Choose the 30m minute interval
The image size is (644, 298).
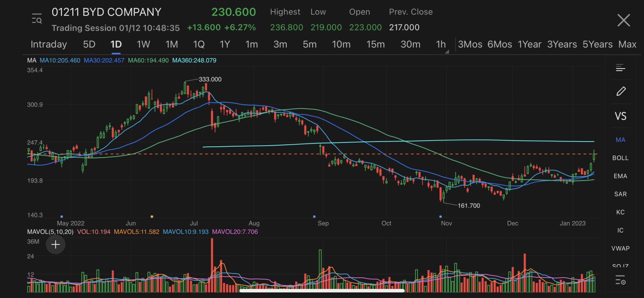(410, 44)
